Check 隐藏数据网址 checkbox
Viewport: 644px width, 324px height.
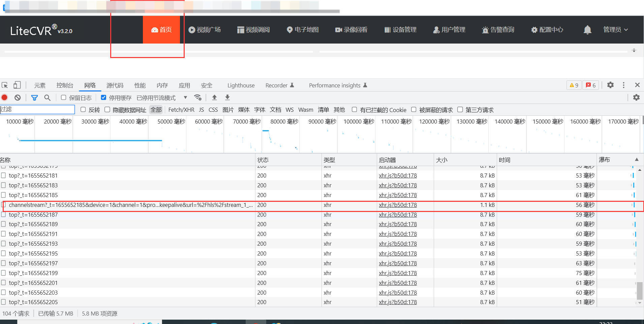(x=107, y=110)
